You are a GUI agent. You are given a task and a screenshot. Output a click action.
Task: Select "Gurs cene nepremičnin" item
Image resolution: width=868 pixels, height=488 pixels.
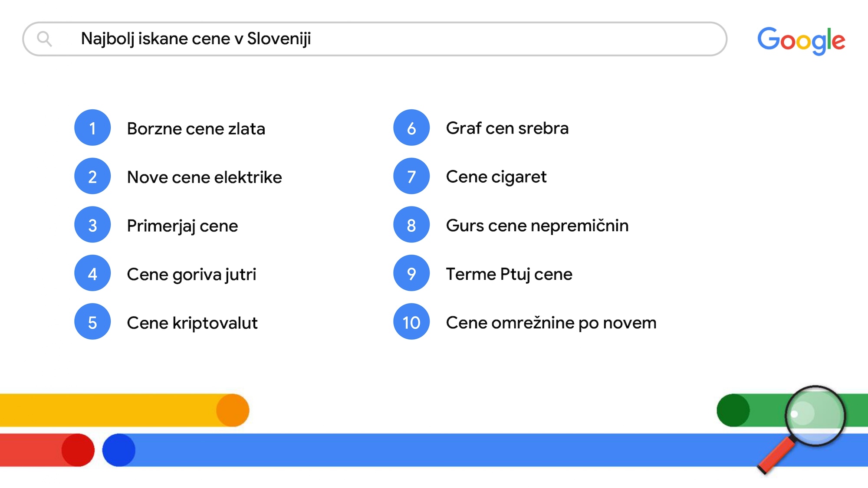coord(537,226)
